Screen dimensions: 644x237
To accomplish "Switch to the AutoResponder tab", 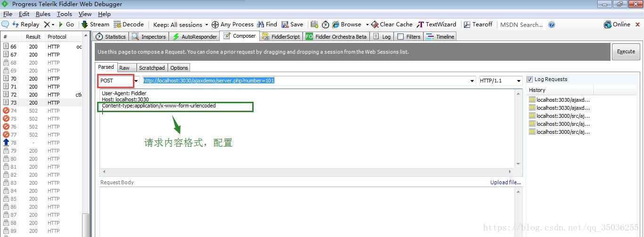I will [x=195, y=36].
